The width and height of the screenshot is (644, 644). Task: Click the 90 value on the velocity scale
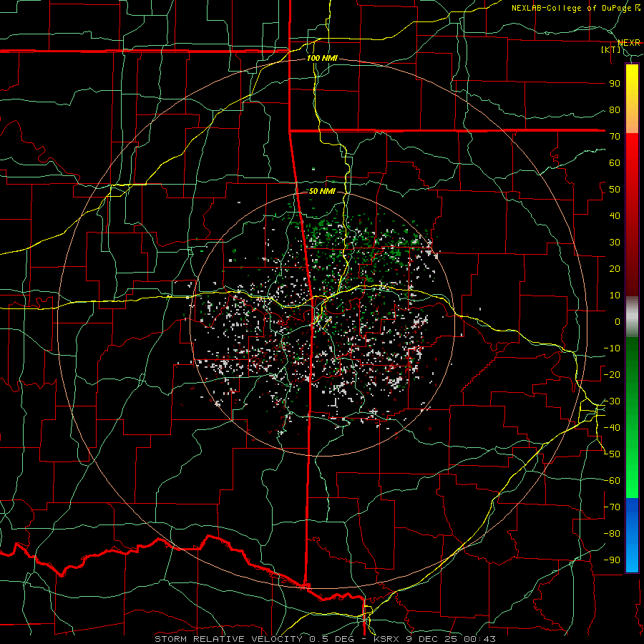click(x=615, y=84)
